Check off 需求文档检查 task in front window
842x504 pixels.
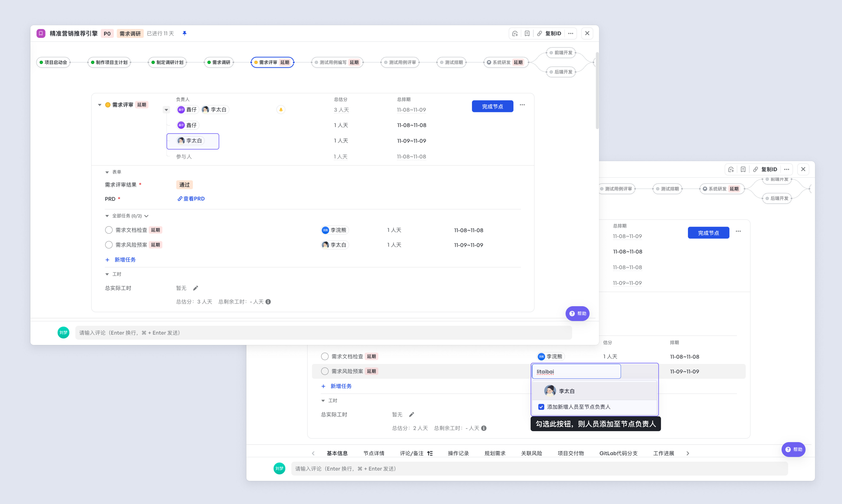pyautogui.click(x=109, y=230)
